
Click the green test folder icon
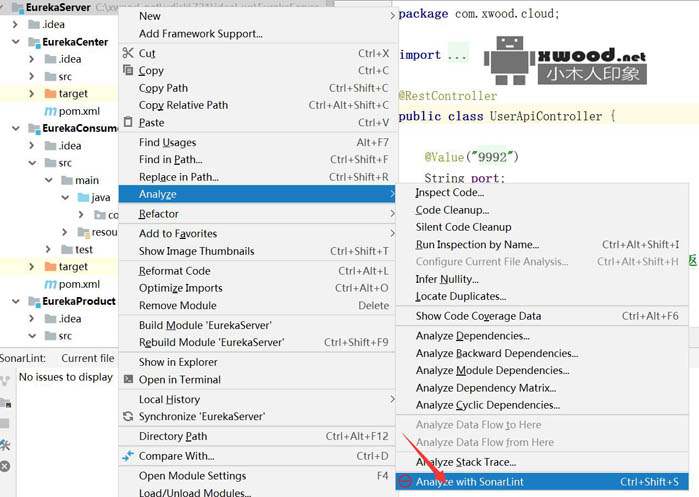click(67, 249)
